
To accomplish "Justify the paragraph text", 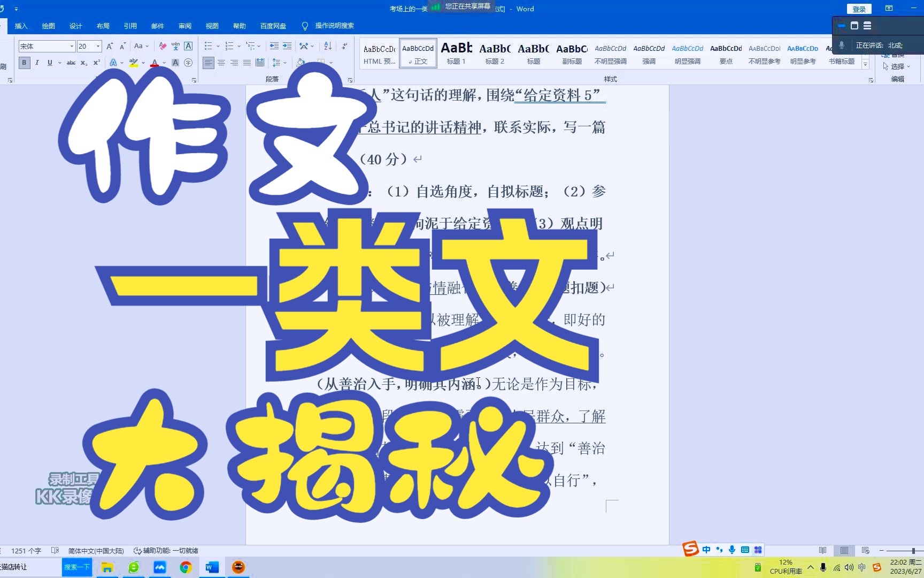I will (247, 63).
